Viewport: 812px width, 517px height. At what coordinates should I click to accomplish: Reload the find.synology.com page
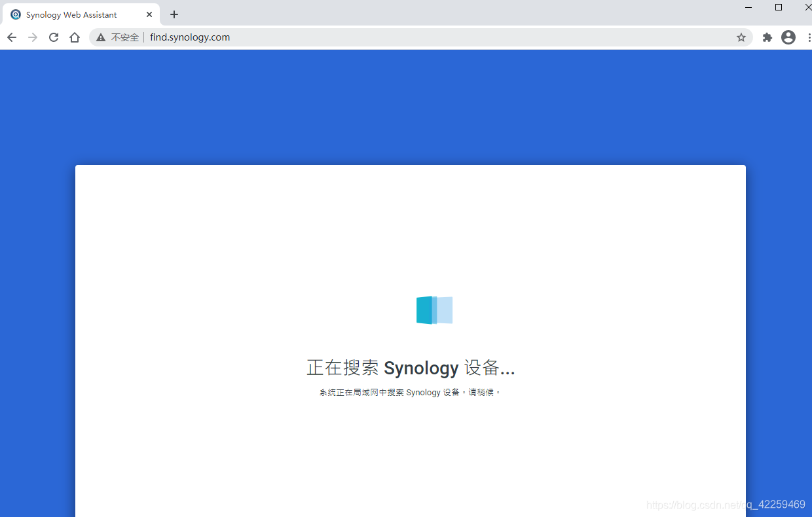point(54,37)
